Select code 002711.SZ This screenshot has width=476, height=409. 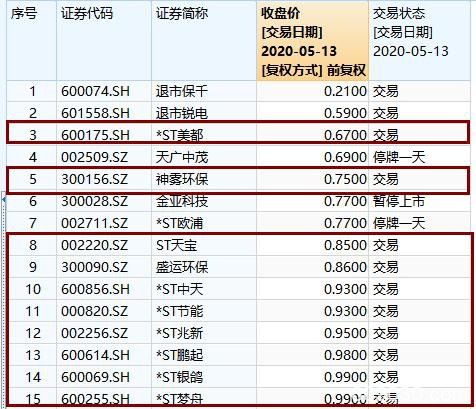tap(94, 223)
